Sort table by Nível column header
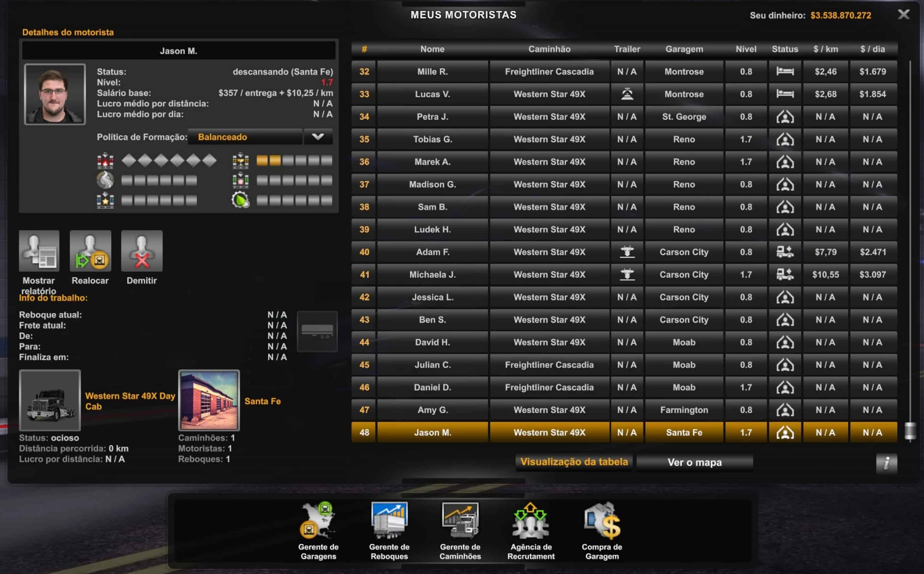Screen dimensions: 924x574 coord(746,49)
